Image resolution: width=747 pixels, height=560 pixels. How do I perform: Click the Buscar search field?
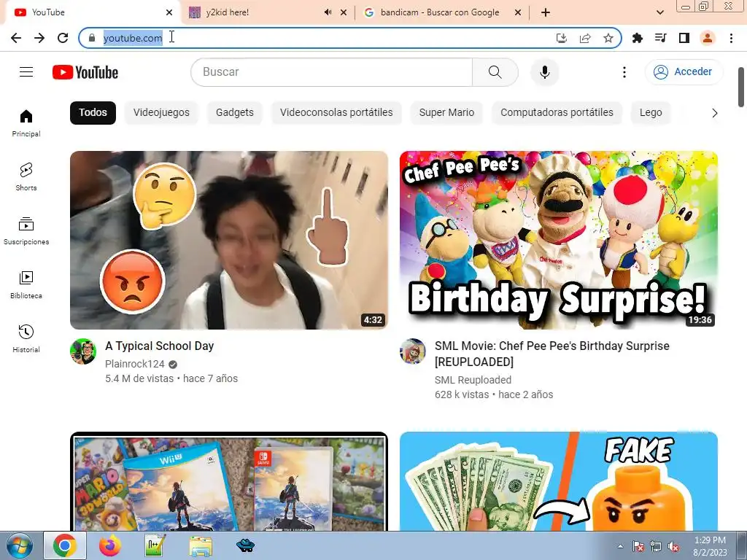click(332, 72)
